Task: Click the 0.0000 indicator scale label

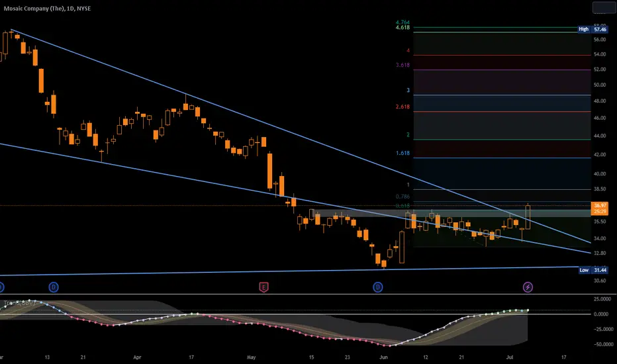Action: tap(601, 314)
